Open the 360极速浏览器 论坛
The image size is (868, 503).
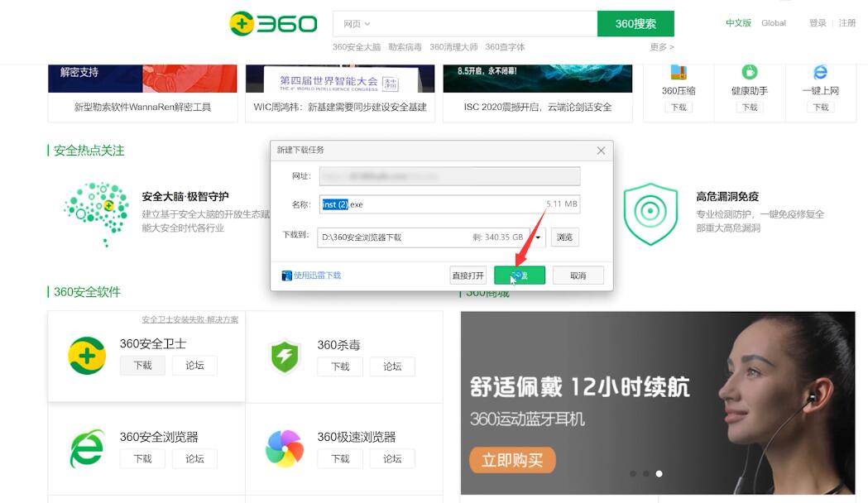pos(392,458)
